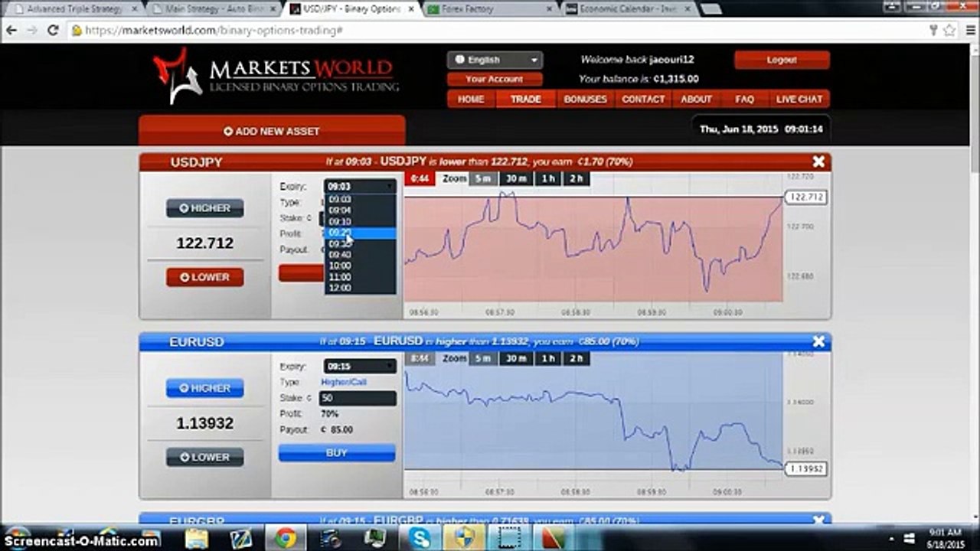Click the padlock icon in address bar
The image size is (980, 551).
pos(77,31)
